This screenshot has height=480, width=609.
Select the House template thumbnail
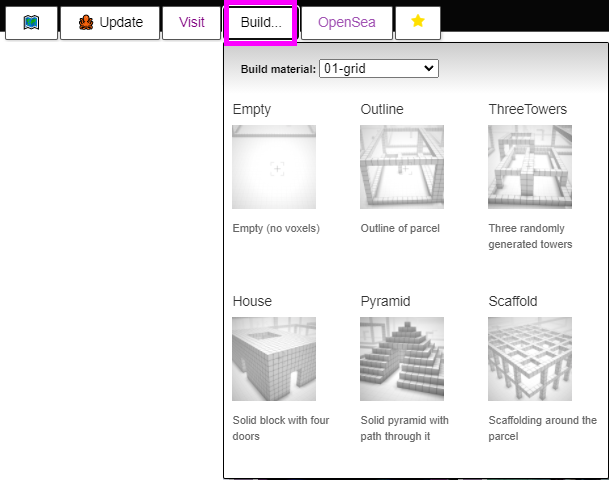(x=274, y=359)
